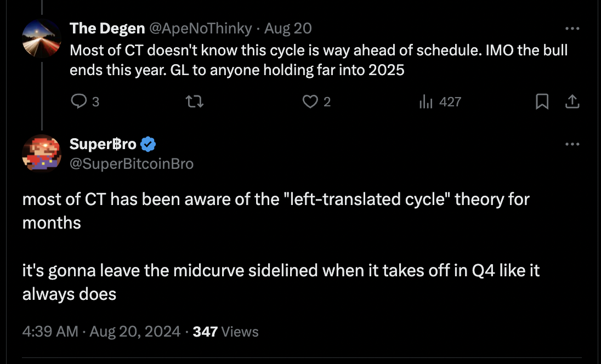Bookmark The Degen's tweet
Screen dimensions: 601x364
[x=542, y=101]
